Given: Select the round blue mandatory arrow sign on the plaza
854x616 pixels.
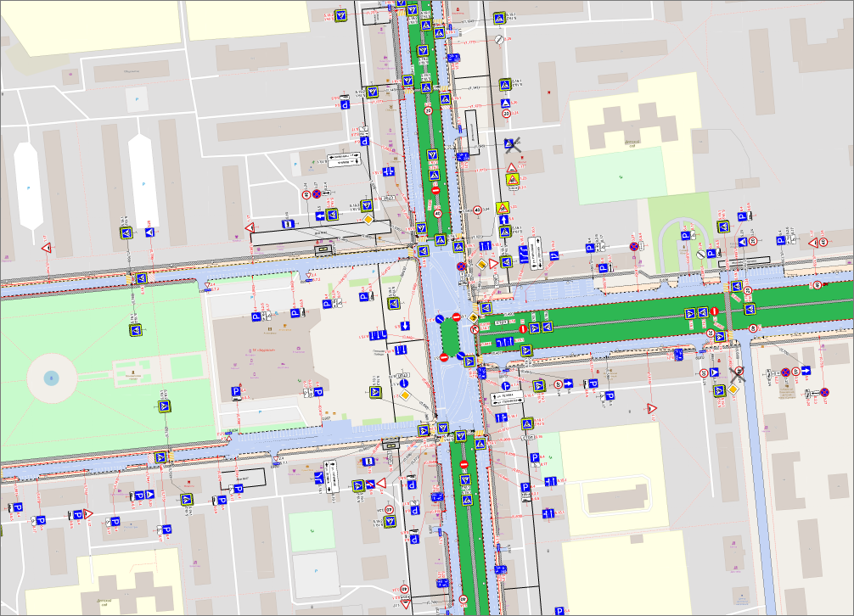Looking at the screenshot, I should pyautogui.click(x=403, y=384).
